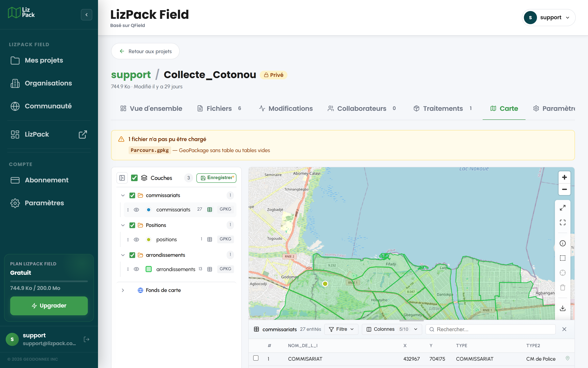Click the trash delete icon on map
The height and width of the screenshot is (368, 588).
pyautogui.click(x=562, y=287)
